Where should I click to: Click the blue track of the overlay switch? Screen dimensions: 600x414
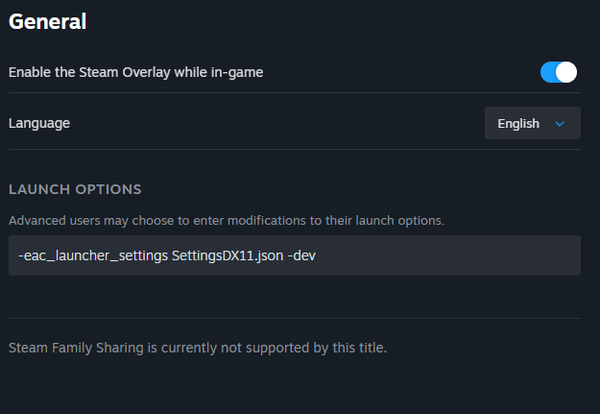point(549,72)
